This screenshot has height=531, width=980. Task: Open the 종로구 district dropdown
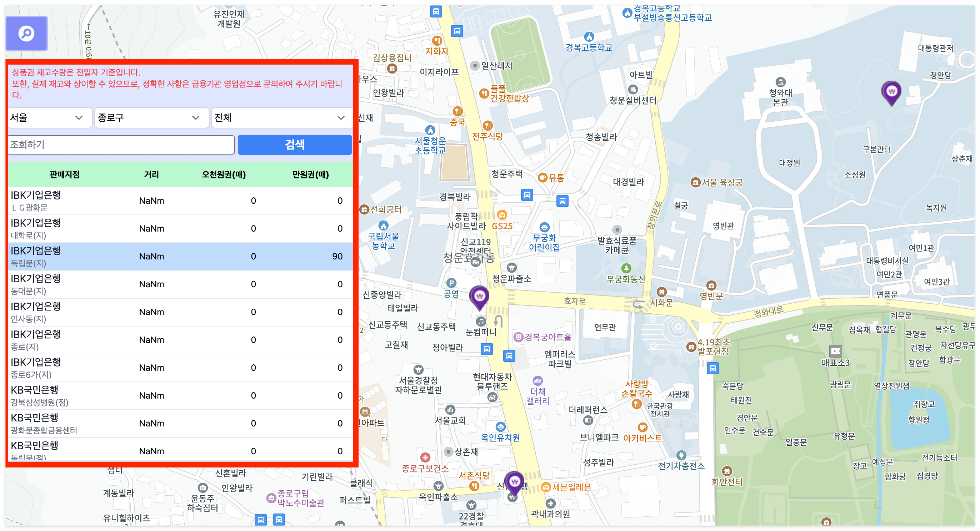coord(151,118)
